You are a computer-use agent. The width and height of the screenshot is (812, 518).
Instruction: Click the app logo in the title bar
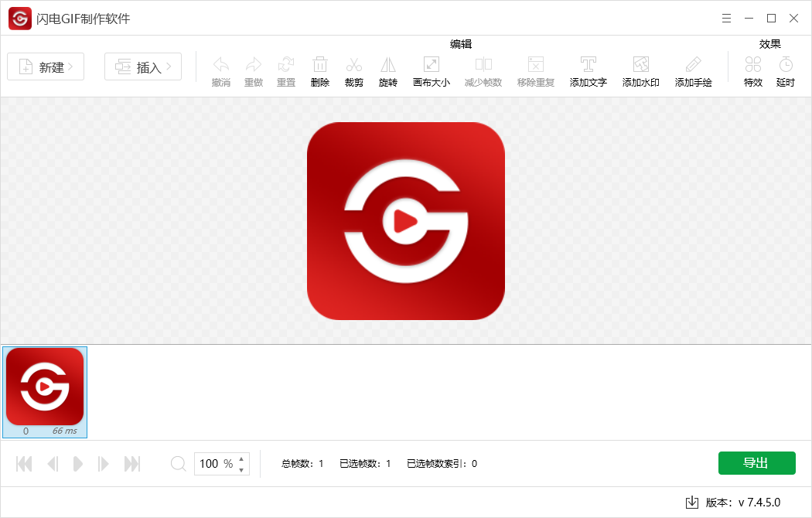(20, 19)
